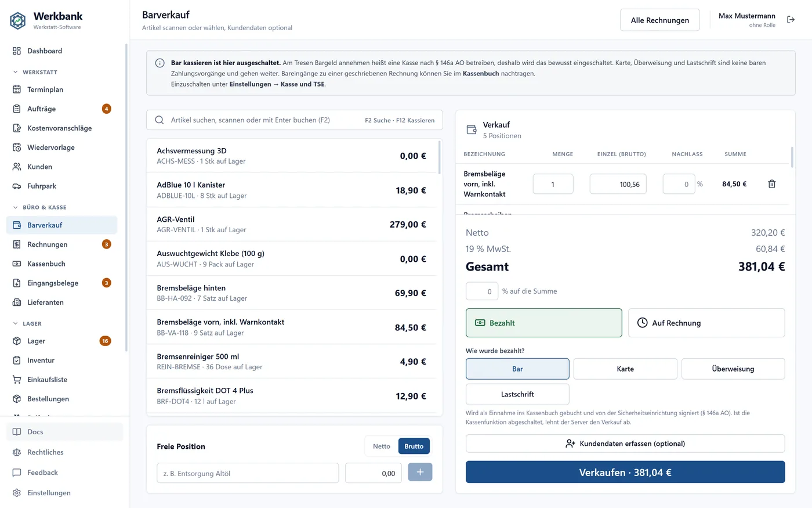
Task: Open Rechnungen in the sidebar
Action: 61,244
